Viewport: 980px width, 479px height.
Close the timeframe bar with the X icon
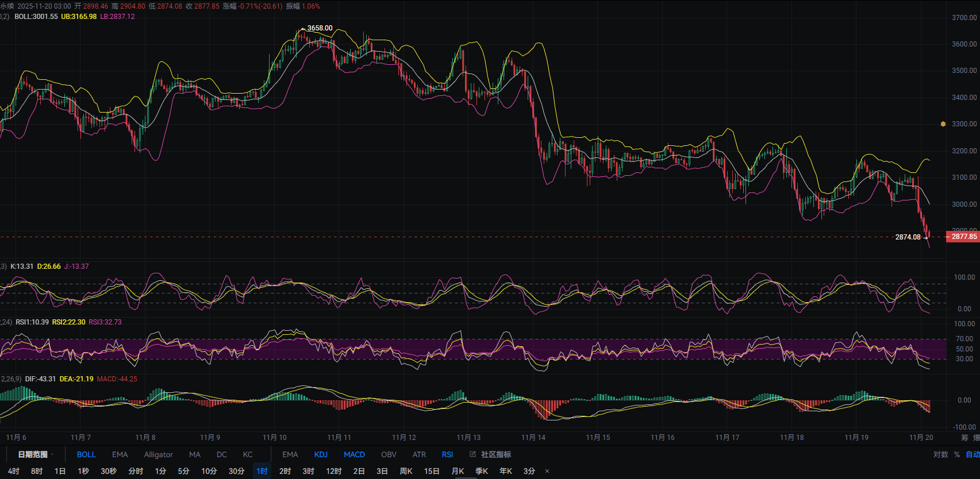point(547,471)
